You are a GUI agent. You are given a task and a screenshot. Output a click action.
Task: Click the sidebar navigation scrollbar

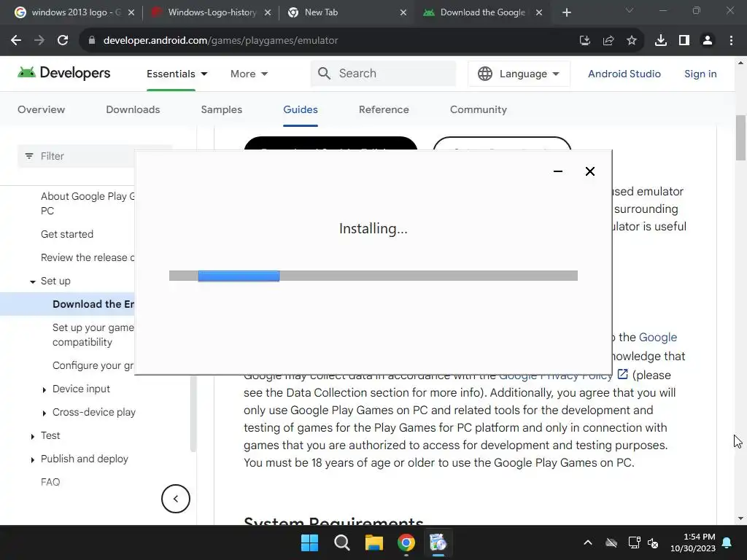193,413
